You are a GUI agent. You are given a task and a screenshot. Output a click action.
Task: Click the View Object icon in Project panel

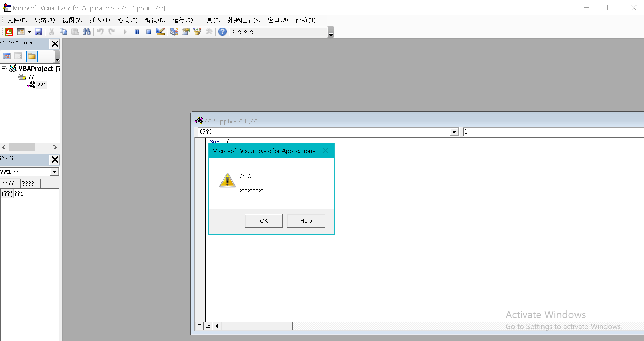point(18,56)
